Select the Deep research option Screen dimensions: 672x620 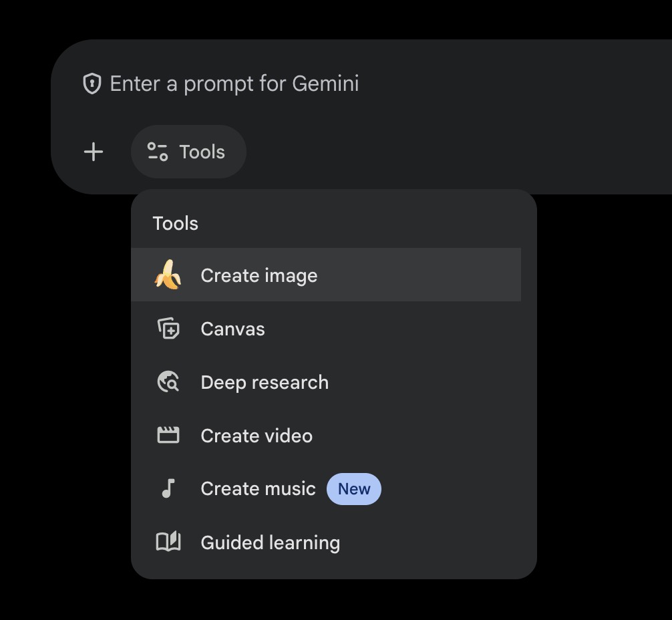265,382
